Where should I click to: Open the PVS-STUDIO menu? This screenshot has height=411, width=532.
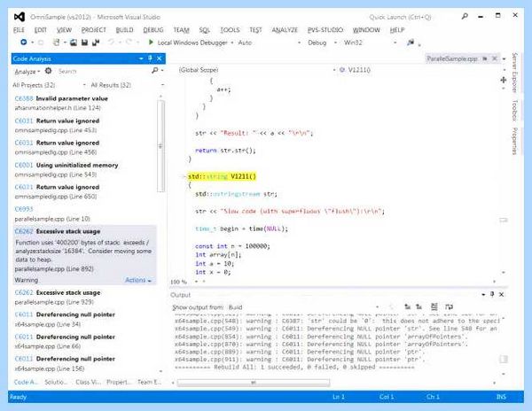pyautogui.click(x=325, y=30)
